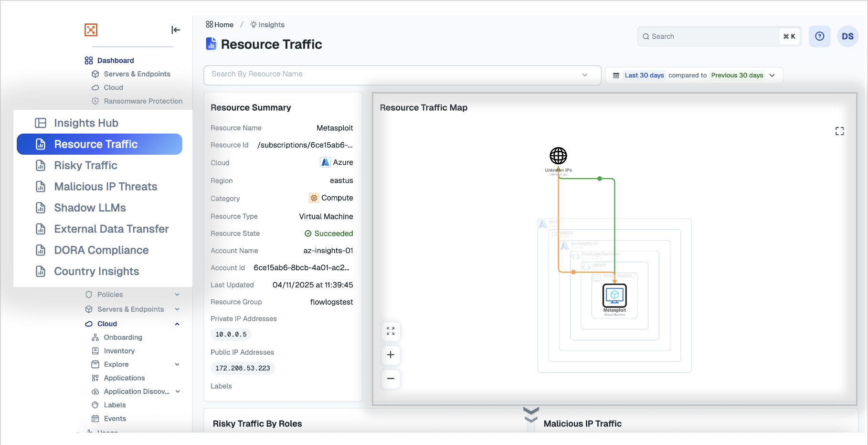Screen dimensions: 868x445
Task: Click the Resource Traffic page title icon
Action: click(211, 44)
